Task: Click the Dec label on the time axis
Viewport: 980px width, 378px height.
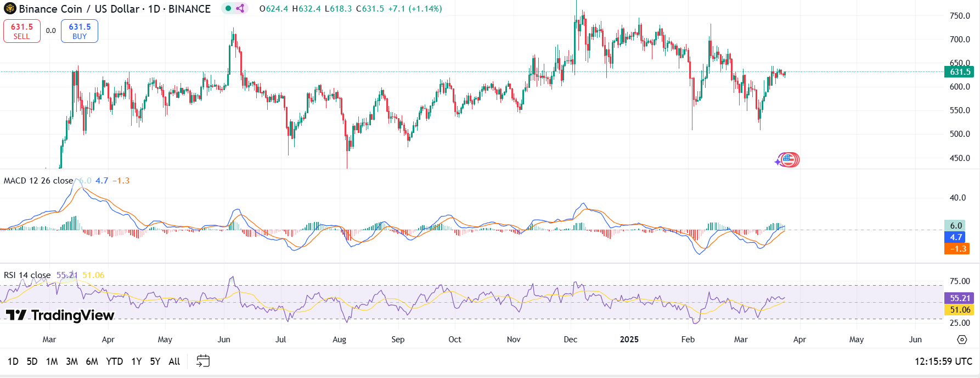Action: click(x=571, y=340)
